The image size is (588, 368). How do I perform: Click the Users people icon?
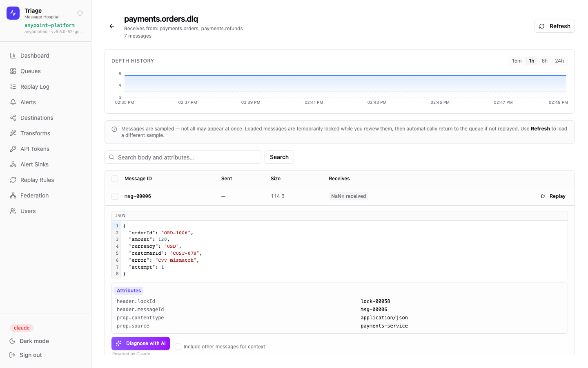[13, 211]
